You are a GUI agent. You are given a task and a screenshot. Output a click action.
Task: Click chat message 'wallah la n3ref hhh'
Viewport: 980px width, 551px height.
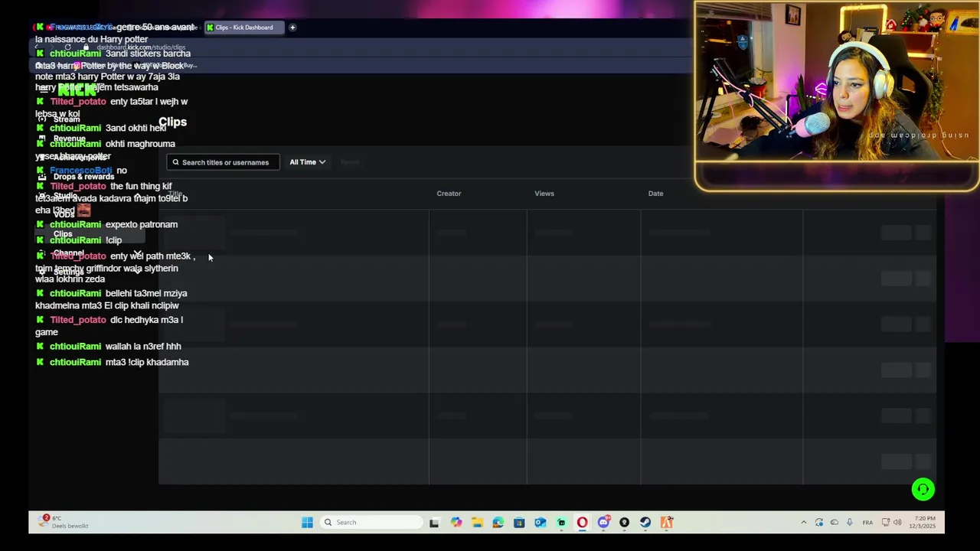143,346
